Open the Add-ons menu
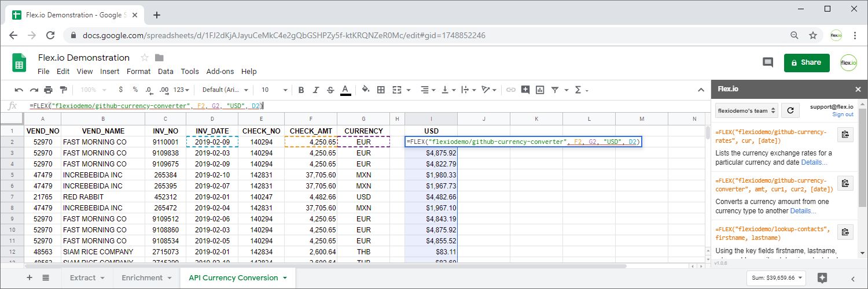The height and width of the screenshot is (289, 868). 220,72
